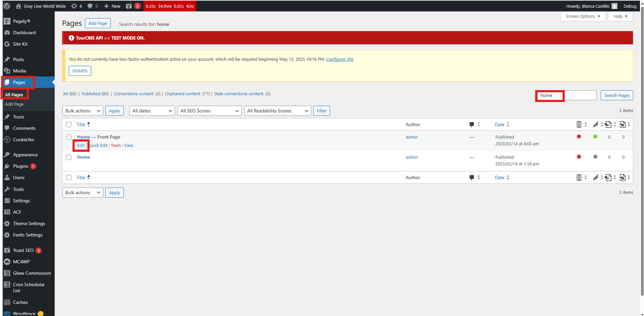The height and width of the screenshot is (316, 644).
Task: Open the Debug menu in the admin bar
Action: [630, 6]
